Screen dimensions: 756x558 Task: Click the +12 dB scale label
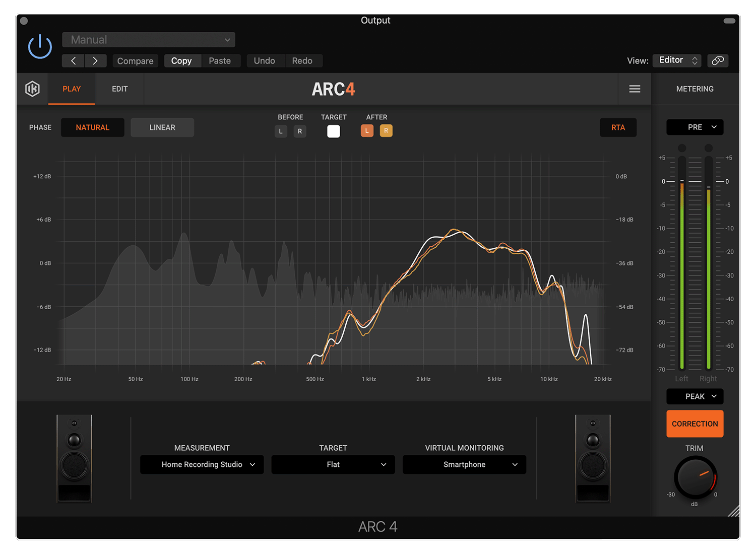click(42, 177)
